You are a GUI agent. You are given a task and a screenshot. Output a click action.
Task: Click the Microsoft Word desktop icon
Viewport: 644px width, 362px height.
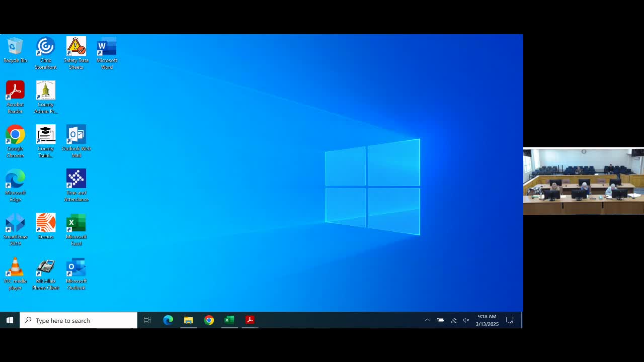coord(107,53)
